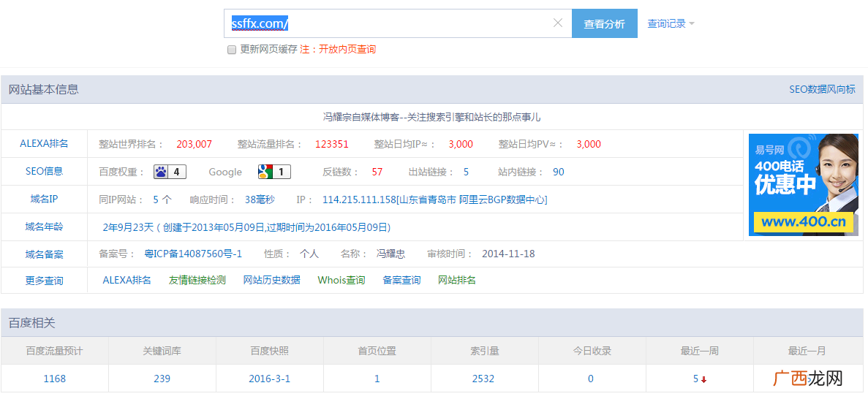
Task: Select 域名年龄 row label
Action: point(45,227)
